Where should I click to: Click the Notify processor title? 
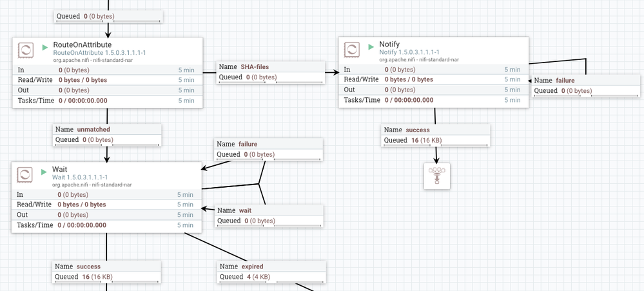click(389, 45)
